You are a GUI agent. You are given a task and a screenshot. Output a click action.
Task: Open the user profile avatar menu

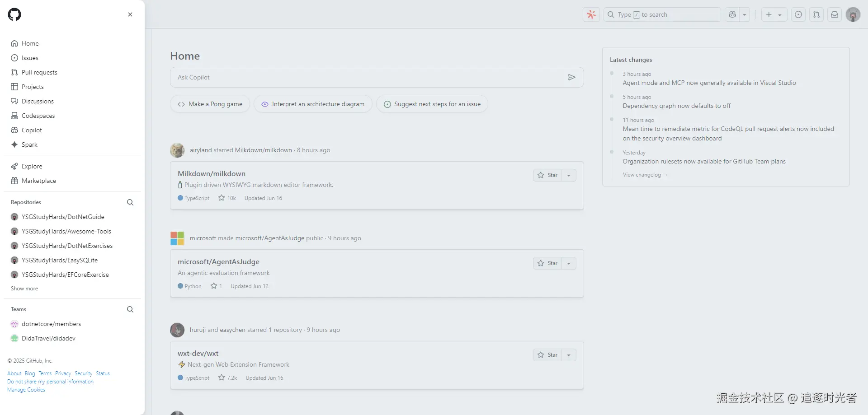(853, 14)
